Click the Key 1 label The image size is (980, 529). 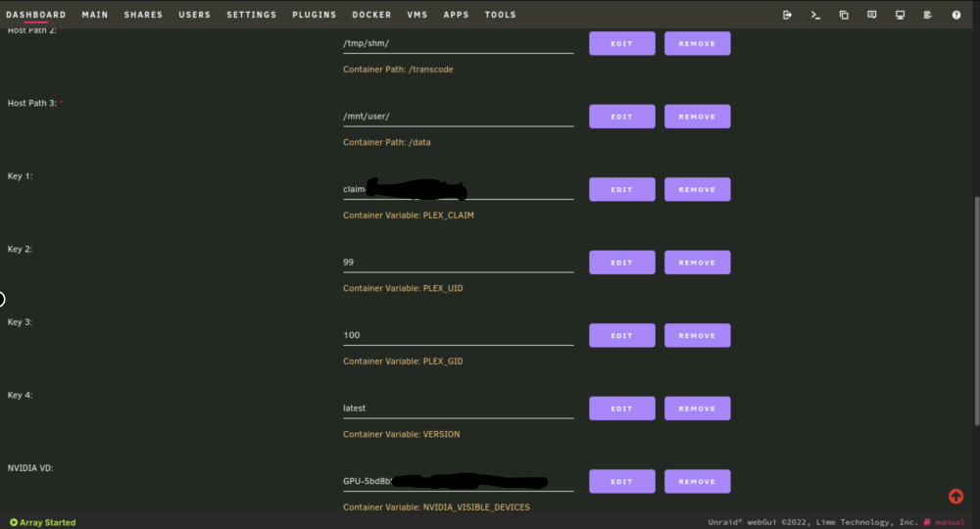(20, 176)
